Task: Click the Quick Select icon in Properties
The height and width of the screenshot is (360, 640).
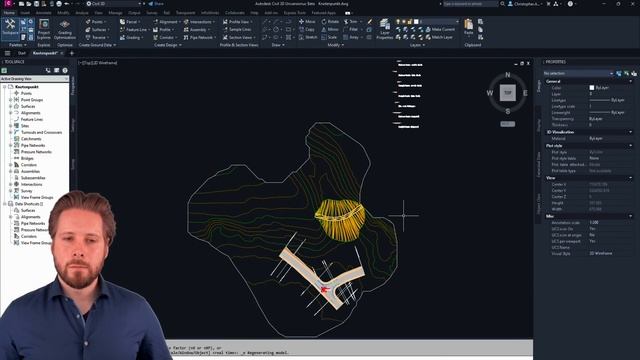Action: (634, 73)
